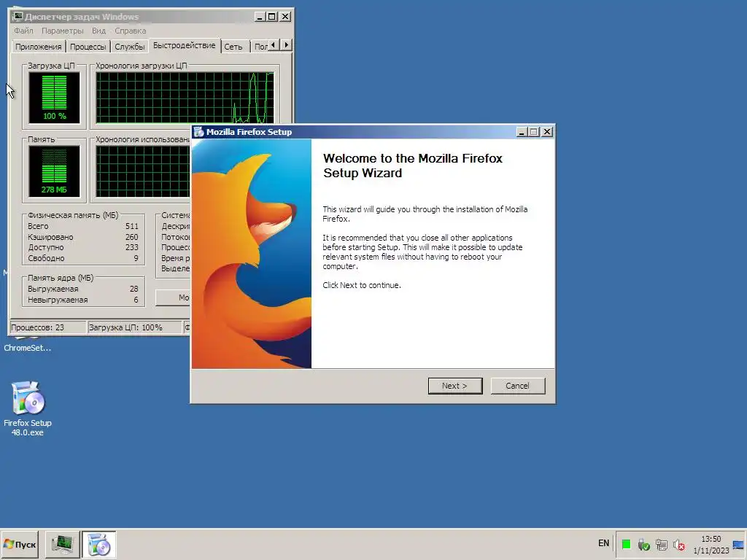Open safely remove hardware tray icon

(x=643, y=544)
